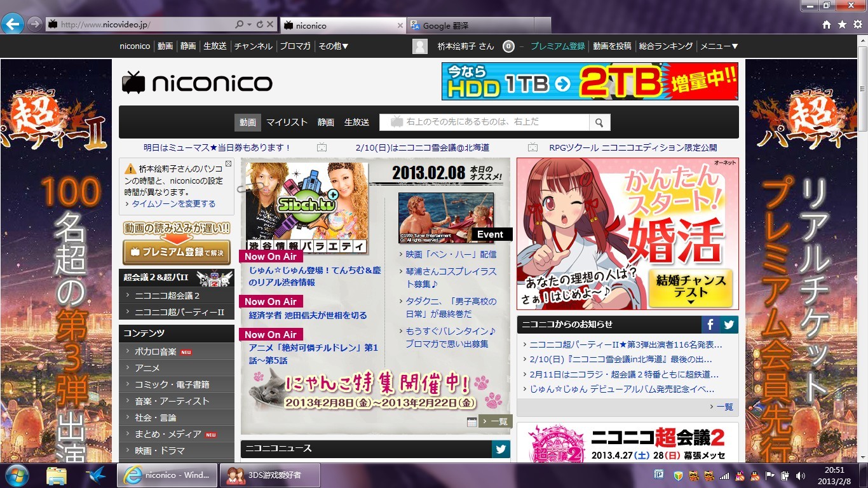
Task: Open the コミック・電子書籍 content category
Action: (x=177, y=384)
